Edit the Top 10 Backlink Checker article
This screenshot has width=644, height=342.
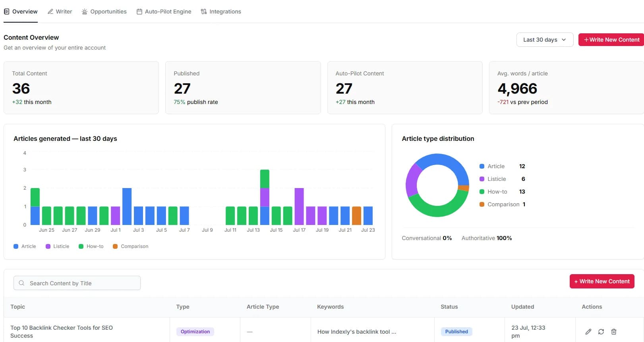click(x=588, y=332)
